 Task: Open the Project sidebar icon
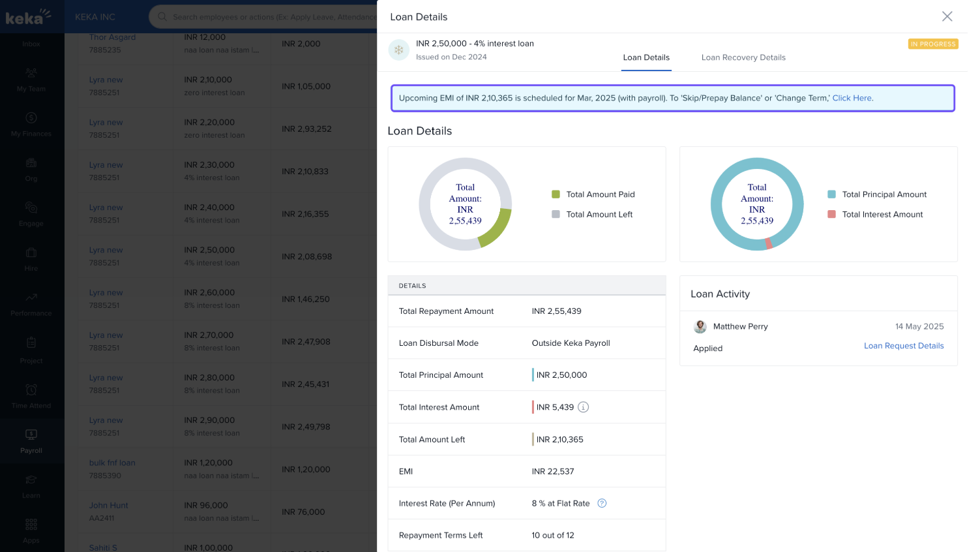click(31, 343)
